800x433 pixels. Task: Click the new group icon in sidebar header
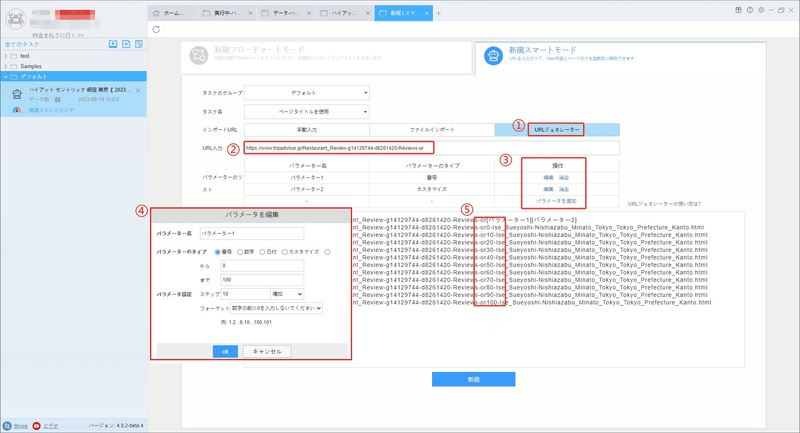tap(126, 44)
